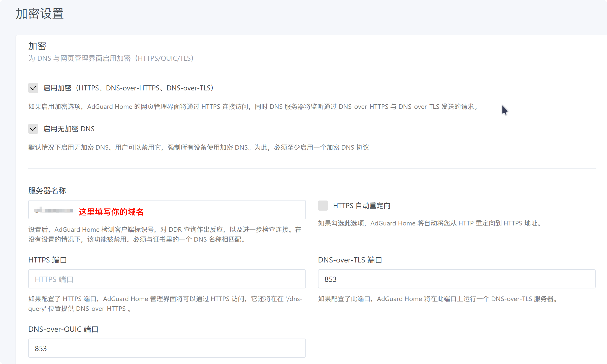
Task: Uncheck the 启用无加密 DNS checkbox
Action: pos(33,129)
